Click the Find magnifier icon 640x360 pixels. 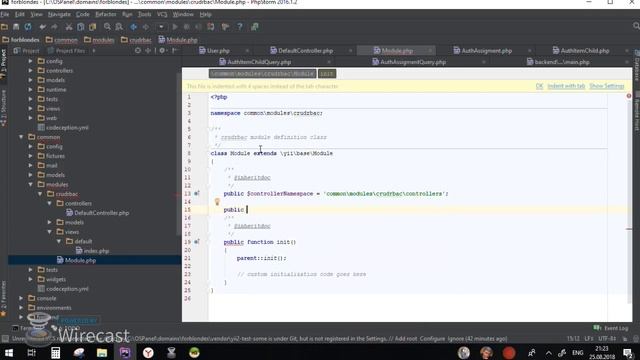pyautogui.click(x=107, y=27)
